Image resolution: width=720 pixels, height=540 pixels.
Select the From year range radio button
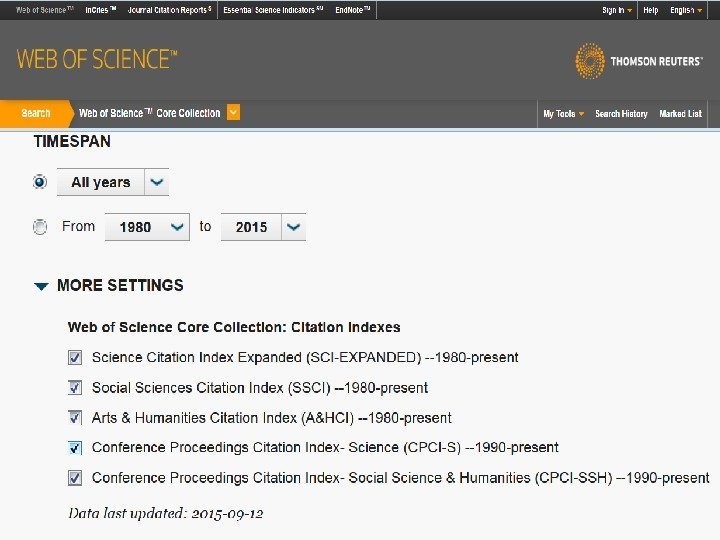coord(40,227)
